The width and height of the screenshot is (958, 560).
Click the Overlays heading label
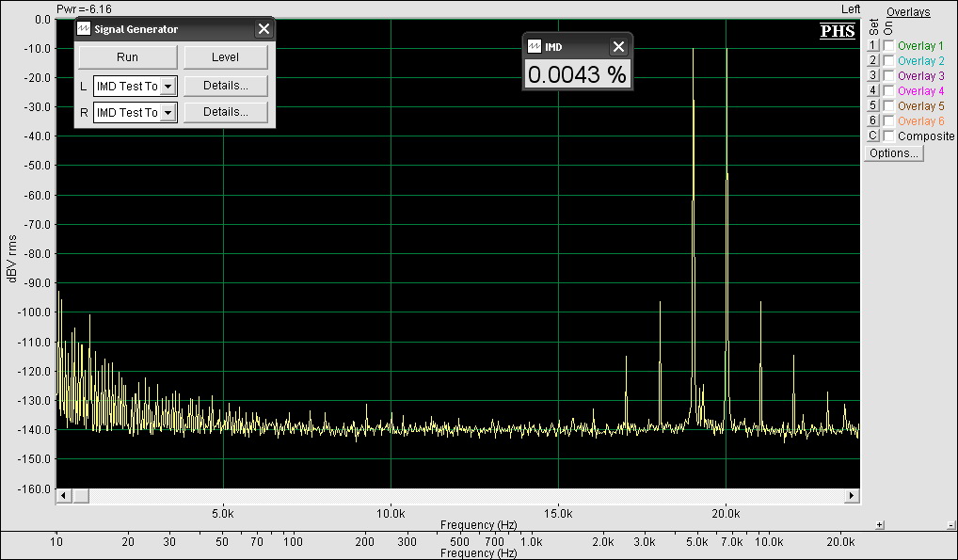908,12
